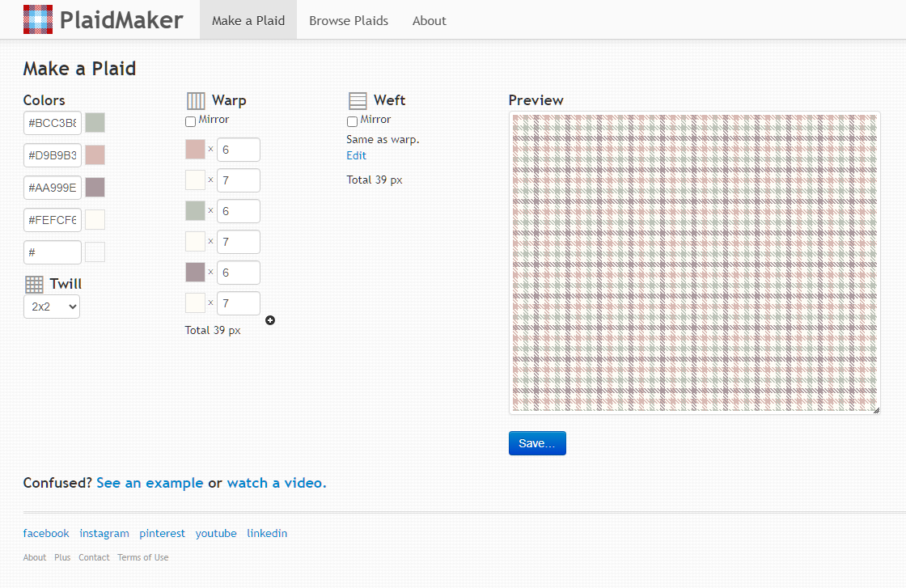Viewport: 906px width, 588px height.
Task: Open the See an example link
Action: (150, 483)
